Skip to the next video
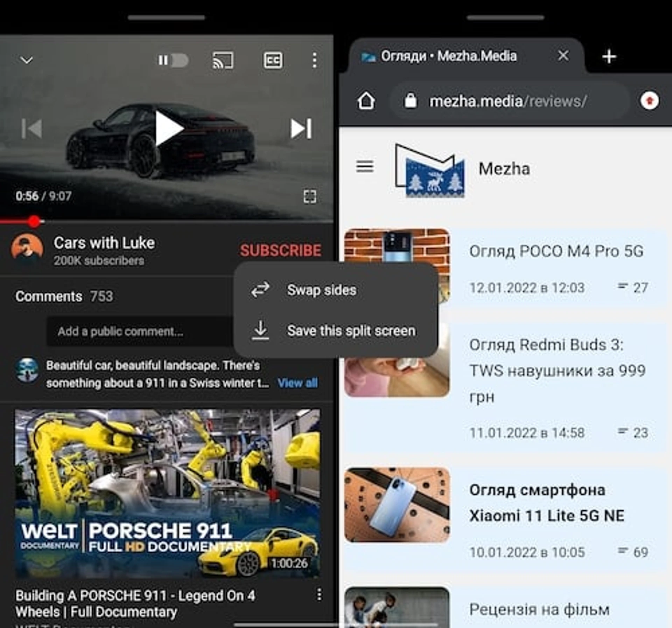The width and height of the screenshot is (672, 628). point(301,129)
